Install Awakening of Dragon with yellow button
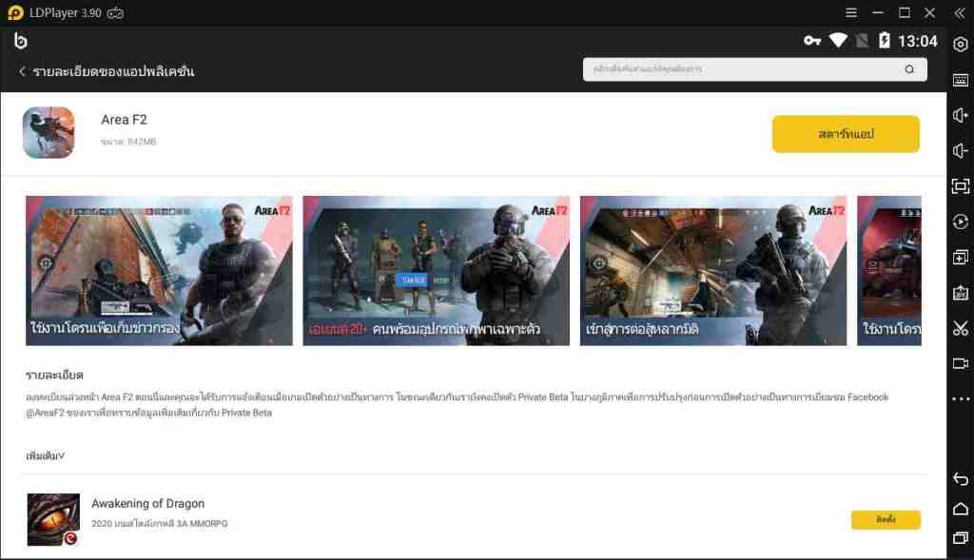Image resolution: width=974 pixels, height=560 pixels. point(886,520)
